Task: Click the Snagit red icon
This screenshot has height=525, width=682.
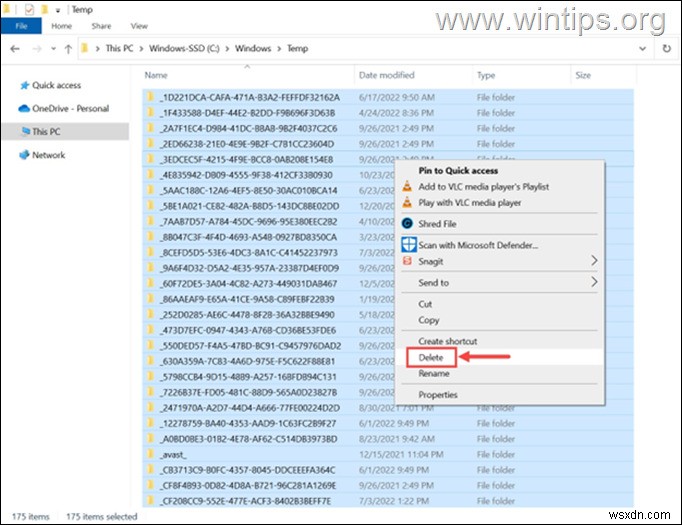Action: coord(407,261)
